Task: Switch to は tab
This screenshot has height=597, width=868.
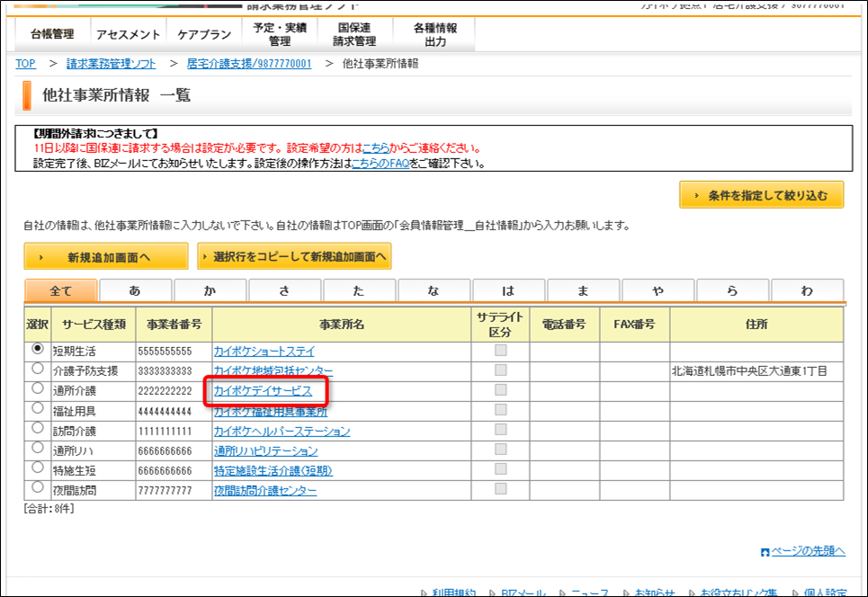Action: click(x=508, y=291)
